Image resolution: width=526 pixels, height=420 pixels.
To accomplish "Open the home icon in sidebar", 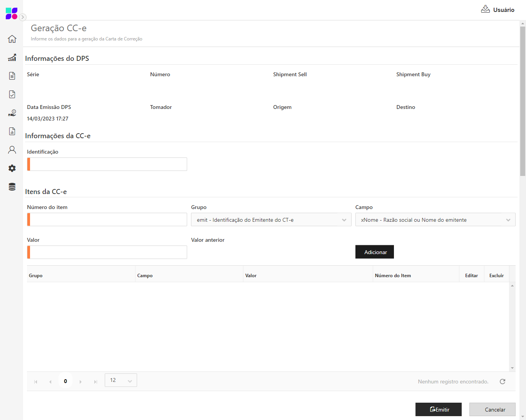I will (x=12, y=39).
